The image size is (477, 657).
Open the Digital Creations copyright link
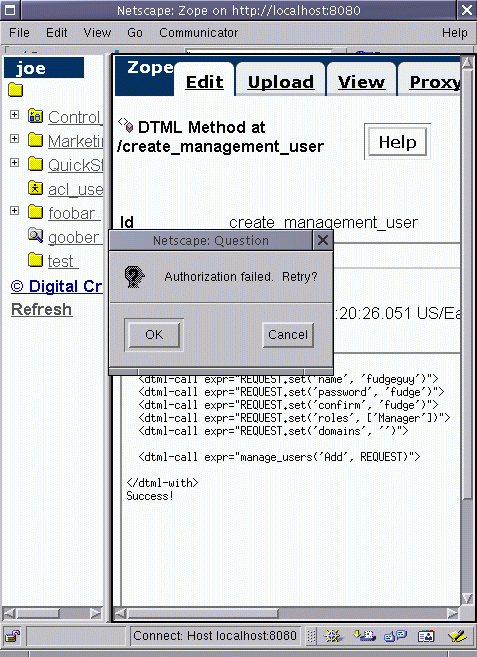click(57, 286)
